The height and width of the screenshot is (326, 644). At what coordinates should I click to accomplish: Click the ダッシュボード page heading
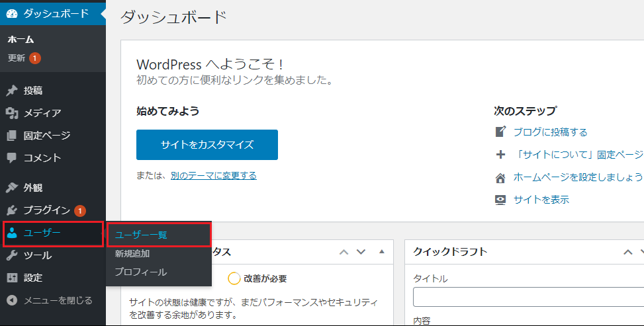pyautogui.click(x=173, y=17)
